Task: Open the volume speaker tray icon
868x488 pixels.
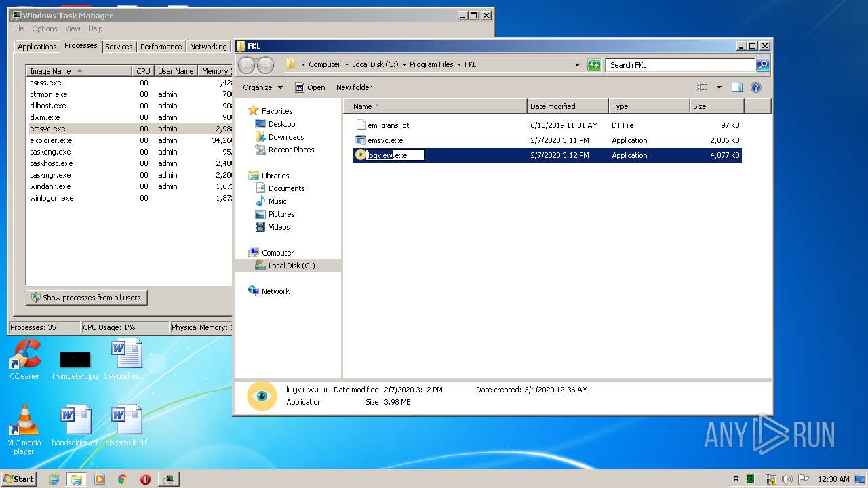Action: click(x=787, y=479)
